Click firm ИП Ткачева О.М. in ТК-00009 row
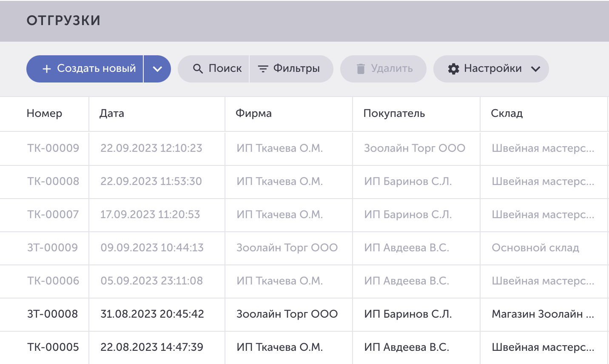The height and width of the screenshot is (364, 609). pos(280,148)
